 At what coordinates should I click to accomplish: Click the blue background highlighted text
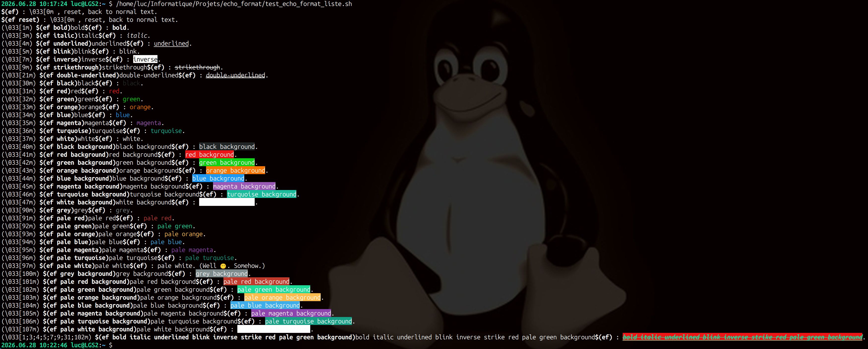tap(218, 179)
